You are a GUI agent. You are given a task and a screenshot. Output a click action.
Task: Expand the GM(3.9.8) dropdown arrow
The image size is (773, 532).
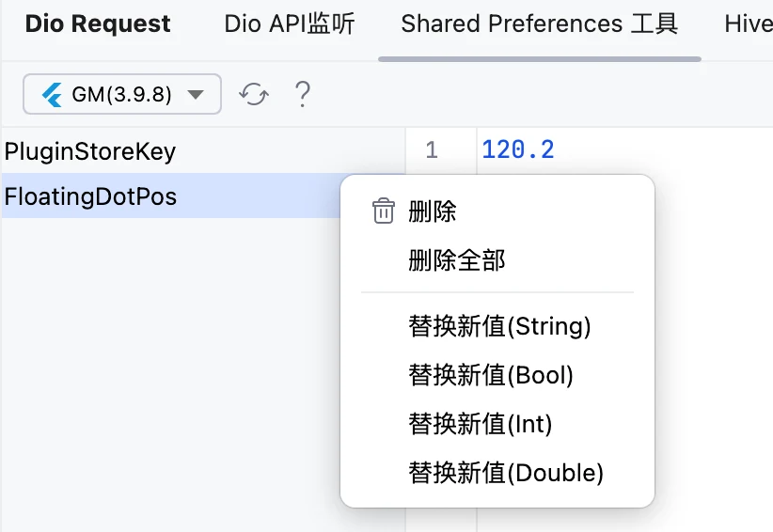point(196,94)
